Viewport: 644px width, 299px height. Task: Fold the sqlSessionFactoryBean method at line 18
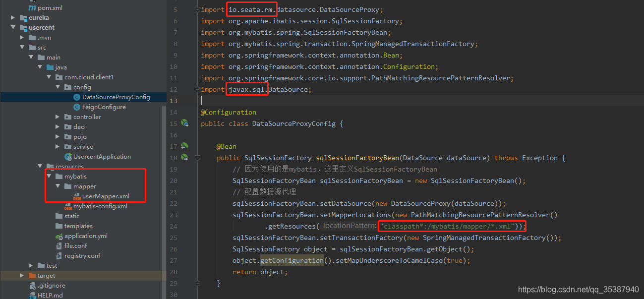point(197,158)
